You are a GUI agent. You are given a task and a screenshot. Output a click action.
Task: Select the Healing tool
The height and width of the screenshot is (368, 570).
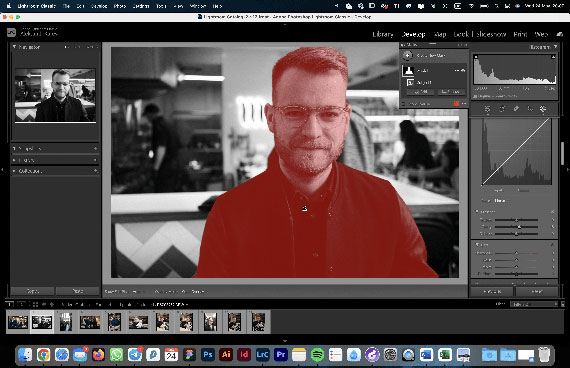point(516,109)
